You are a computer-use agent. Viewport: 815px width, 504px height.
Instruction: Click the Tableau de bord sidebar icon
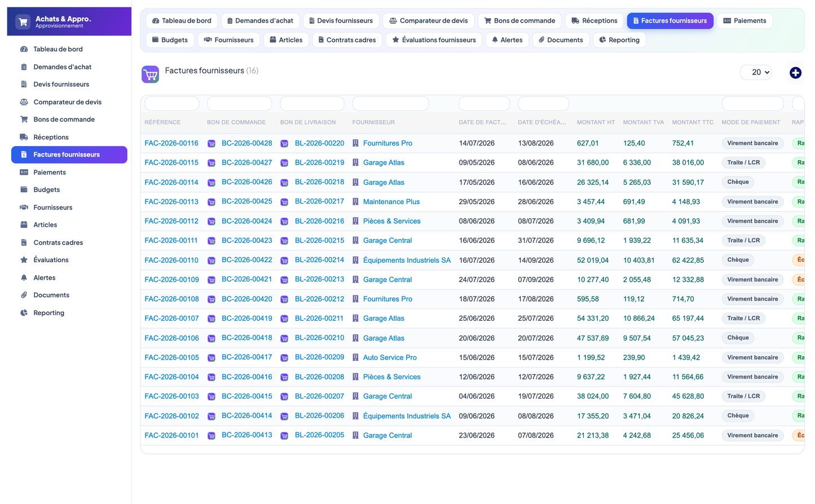click(24, 49)
